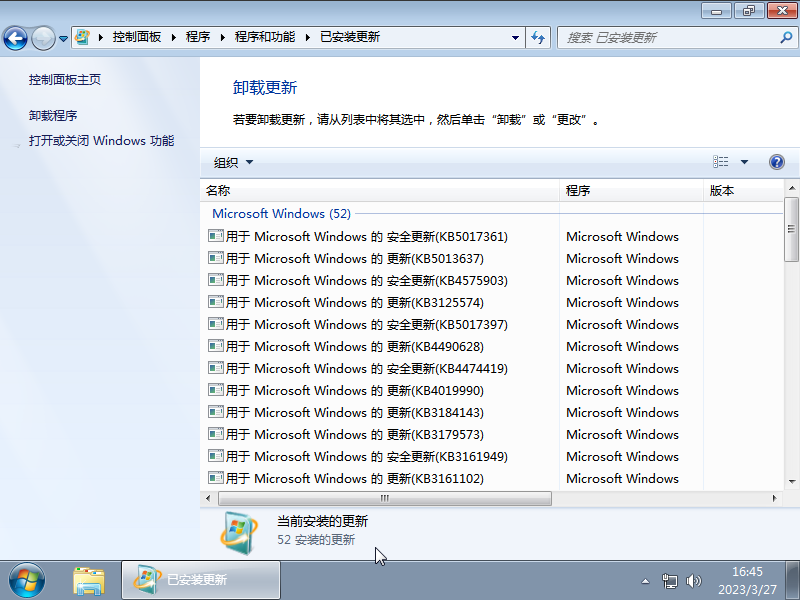Open Help via the question mark icon
Screen dimensions: 800x600
tap(777, 161)
